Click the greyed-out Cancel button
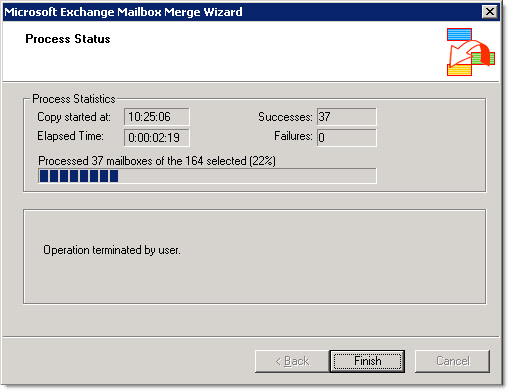Image resolution: width=509 pixels, height=391 pixels. point(452,361)
